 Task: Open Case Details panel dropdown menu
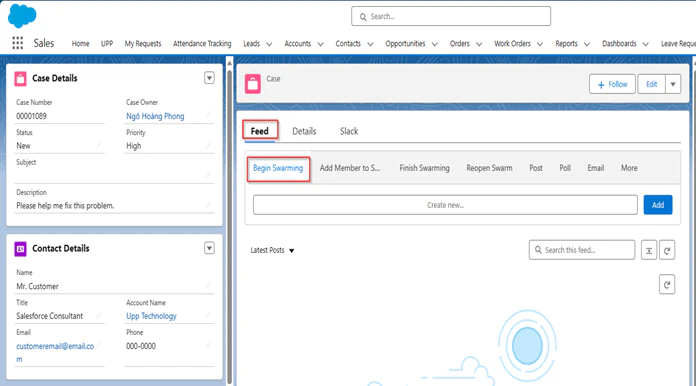209,78
